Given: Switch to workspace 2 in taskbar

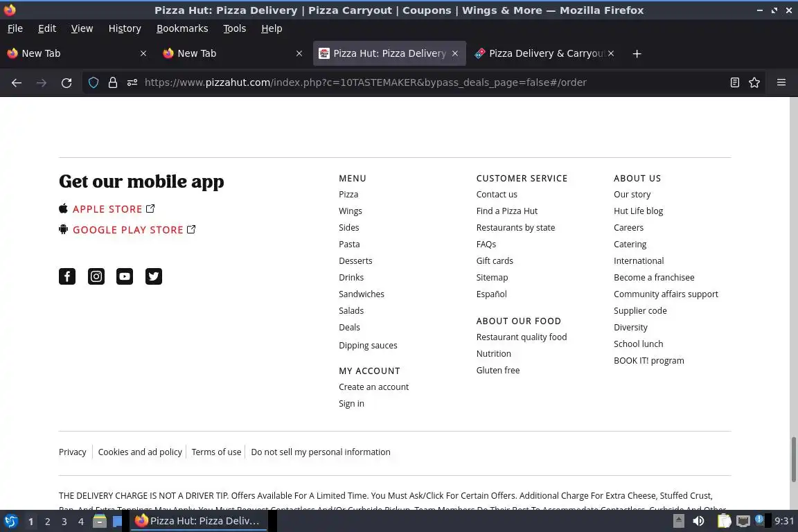Looking at the screenshot, I should [x=47, y=522].
